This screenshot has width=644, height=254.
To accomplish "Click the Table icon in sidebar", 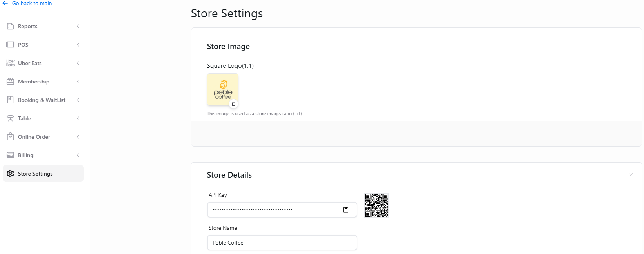I will (11, 118).
